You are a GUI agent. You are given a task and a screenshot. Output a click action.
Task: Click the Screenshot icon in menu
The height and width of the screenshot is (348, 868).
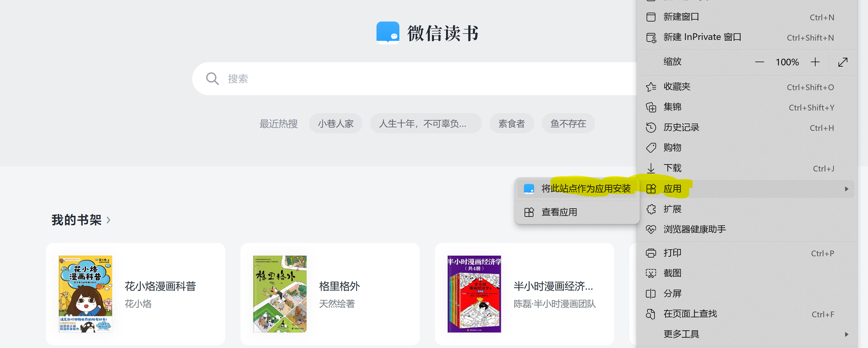(651, 273)
